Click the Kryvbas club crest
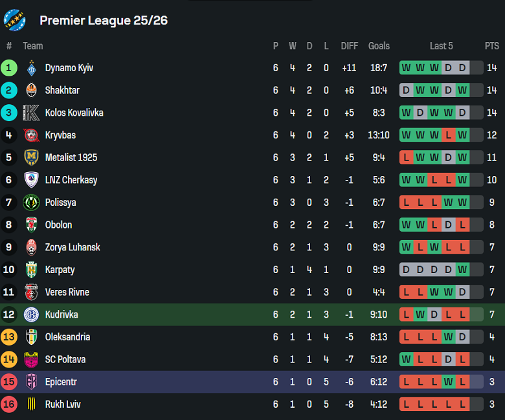The height and width of the screenshot is (420, 505). (31, 135)
